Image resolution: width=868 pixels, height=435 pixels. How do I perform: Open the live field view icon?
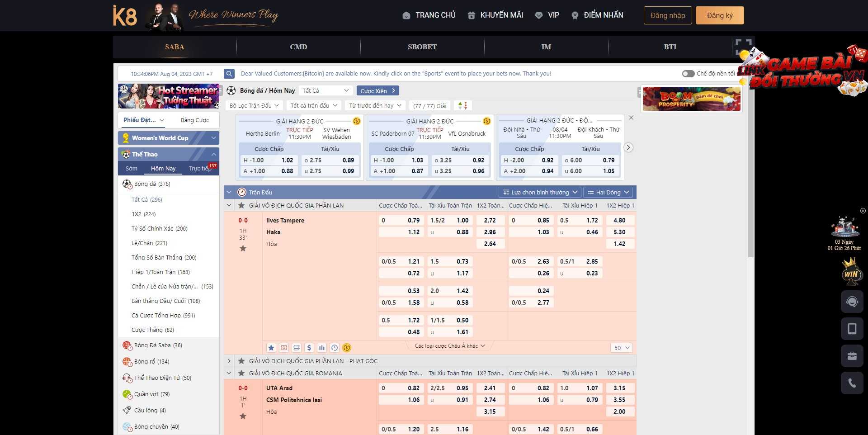click(x=284, y=348)
